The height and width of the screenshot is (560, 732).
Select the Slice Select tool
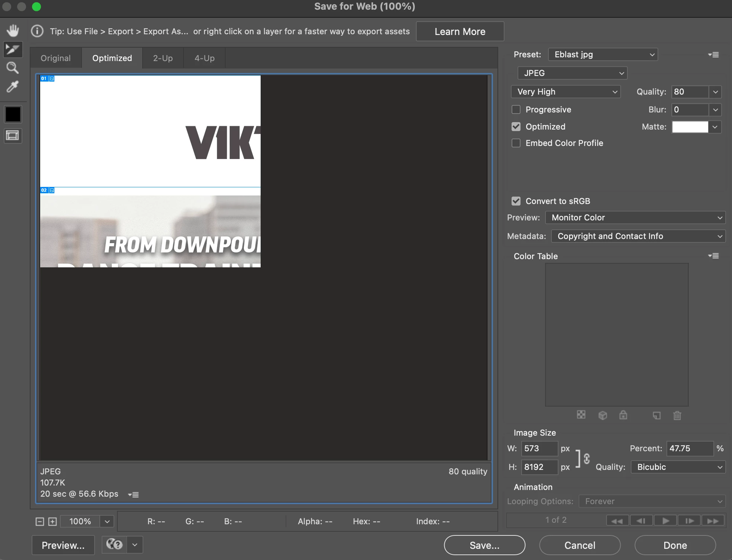(13, 50)
